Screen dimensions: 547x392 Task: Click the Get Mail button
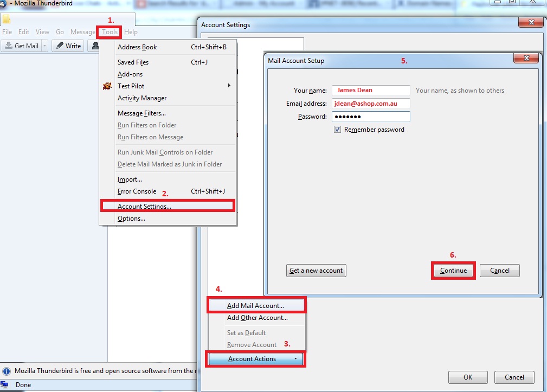coord(22,46)
